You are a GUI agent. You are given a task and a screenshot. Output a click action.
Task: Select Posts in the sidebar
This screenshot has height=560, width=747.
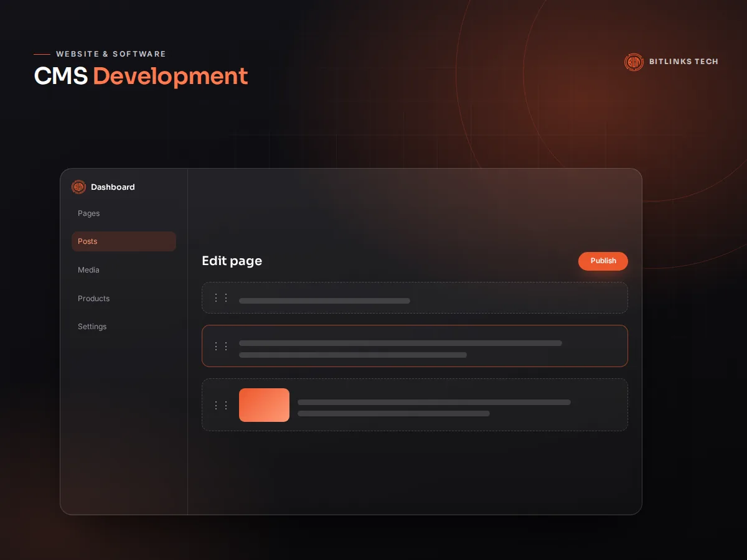pos(124,241)
